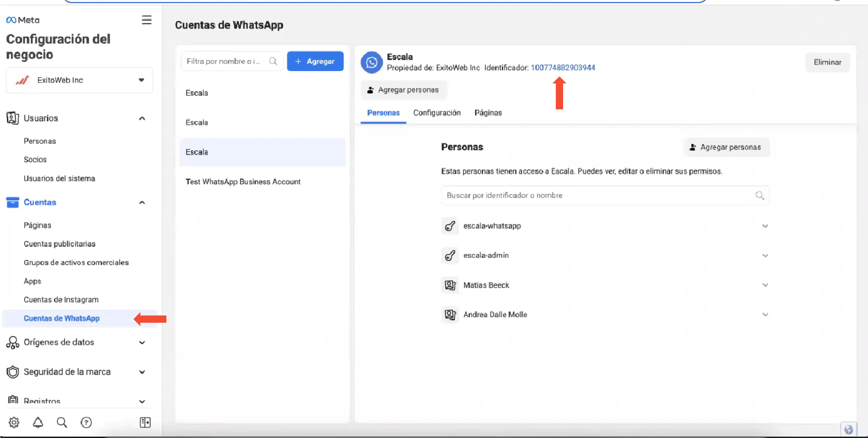Open the ExitoWeb Inc business dropdown

tap(79, 80)
